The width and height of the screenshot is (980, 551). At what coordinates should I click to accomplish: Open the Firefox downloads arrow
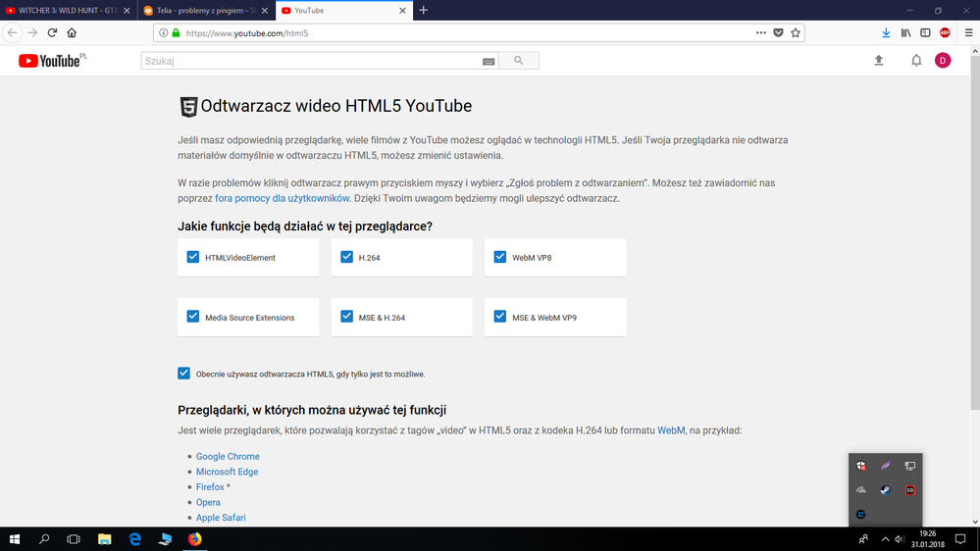[886, 32]
